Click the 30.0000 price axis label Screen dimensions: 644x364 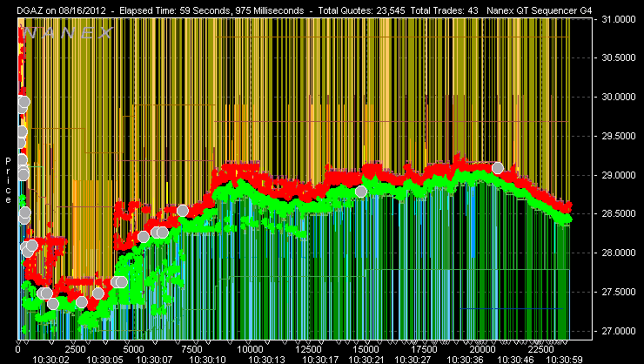[x=618, y=97]
